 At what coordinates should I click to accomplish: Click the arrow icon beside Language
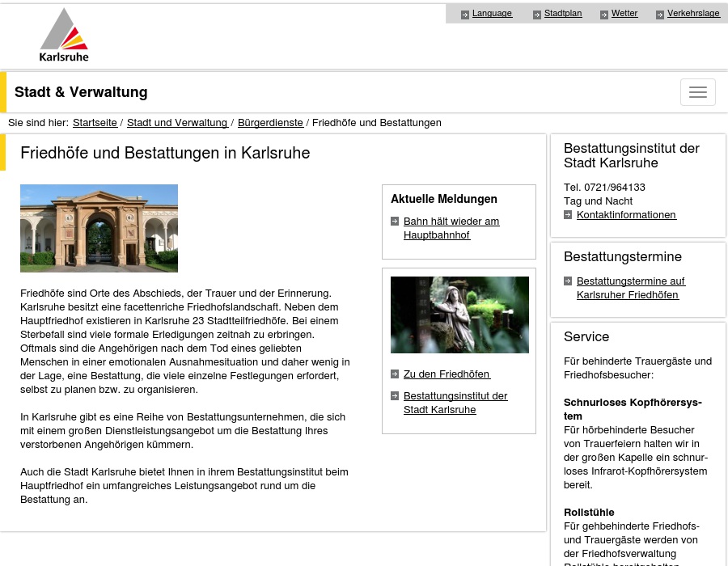465,15
